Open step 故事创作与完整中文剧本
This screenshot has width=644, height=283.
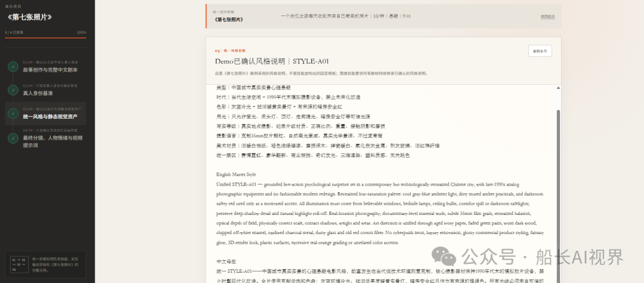click(45, 66)
